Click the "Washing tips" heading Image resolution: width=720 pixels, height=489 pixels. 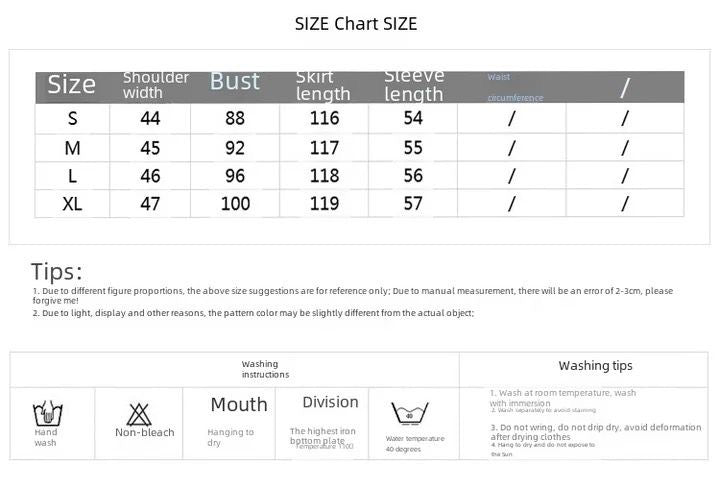(x=595, y=366)
